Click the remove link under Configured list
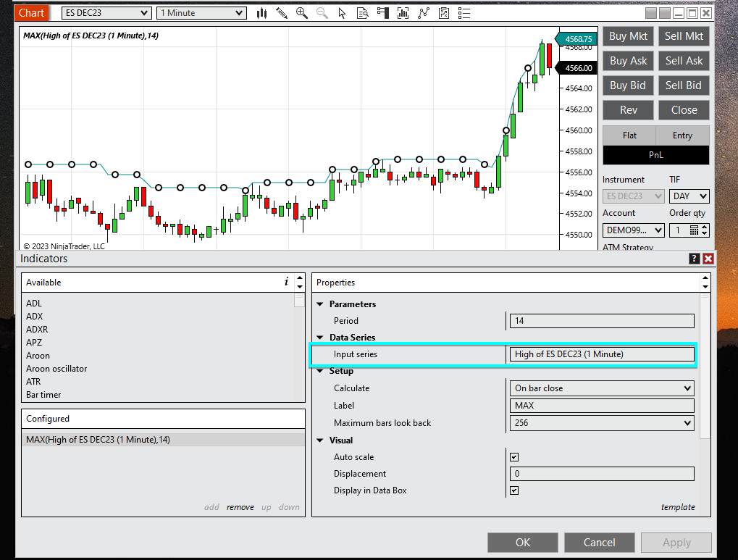 (x=240, y=507)
